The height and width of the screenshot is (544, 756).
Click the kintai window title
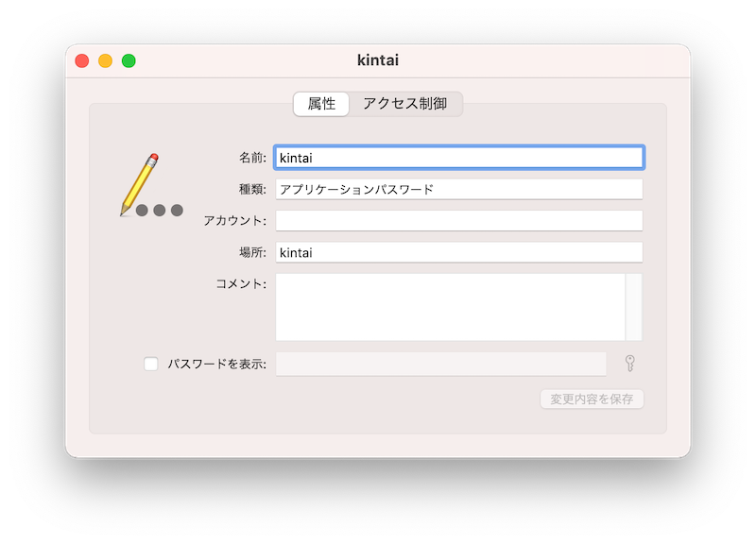point(377,59)
